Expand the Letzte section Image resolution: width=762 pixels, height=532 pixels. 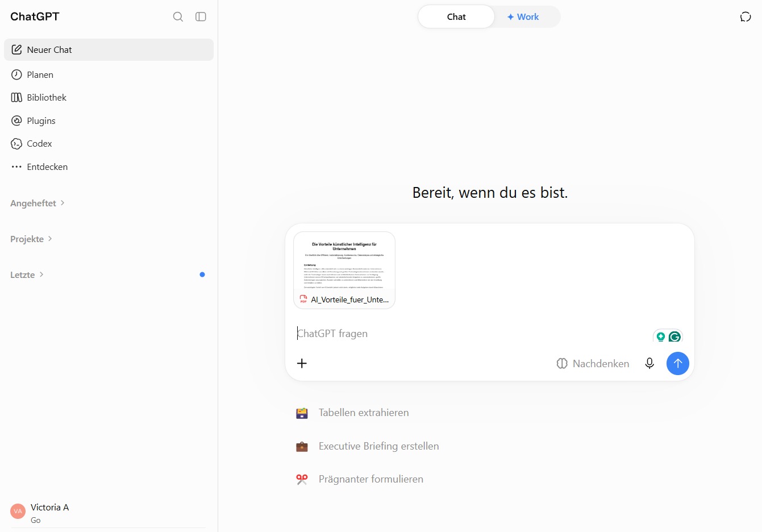coord(27,275)
